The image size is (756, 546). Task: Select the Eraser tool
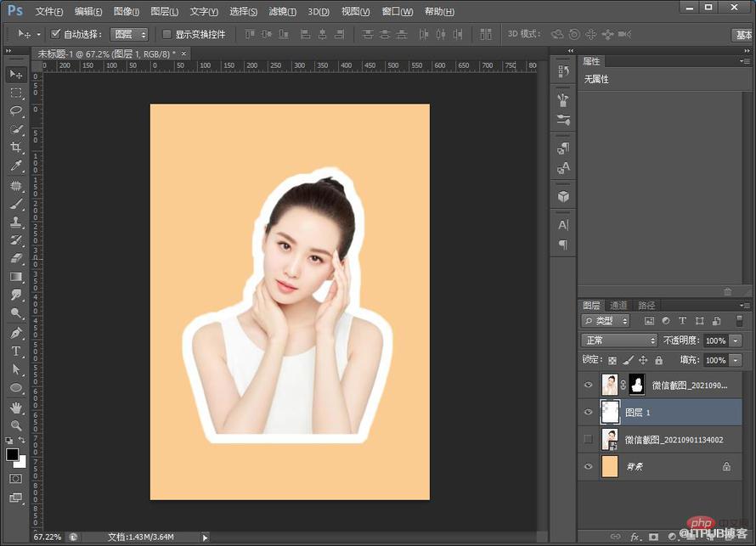point(16,258)
